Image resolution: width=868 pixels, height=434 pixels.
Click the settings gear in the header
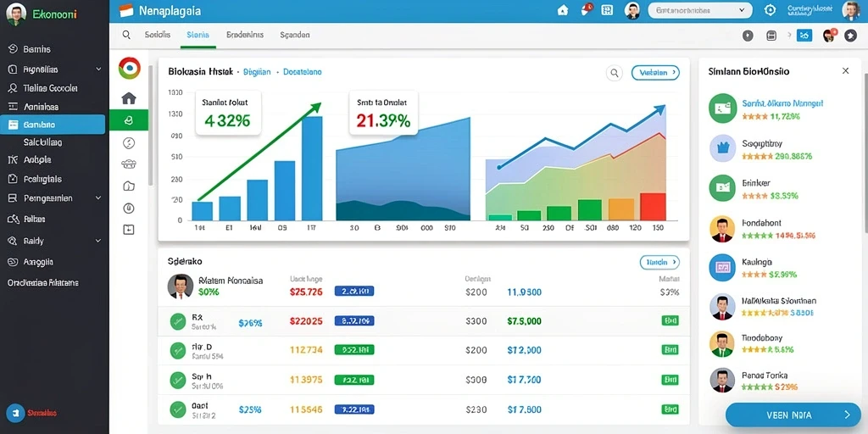tap(770, 10)
